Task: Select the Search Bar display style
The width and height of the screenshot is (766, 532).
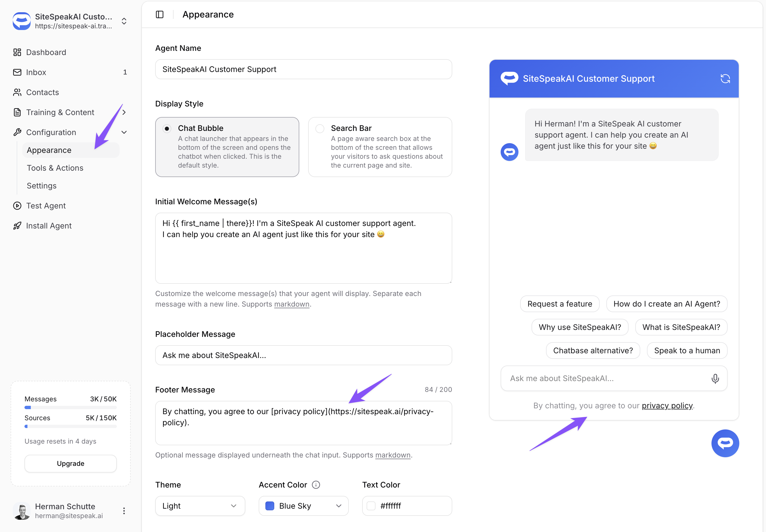Action: point(320,129)
